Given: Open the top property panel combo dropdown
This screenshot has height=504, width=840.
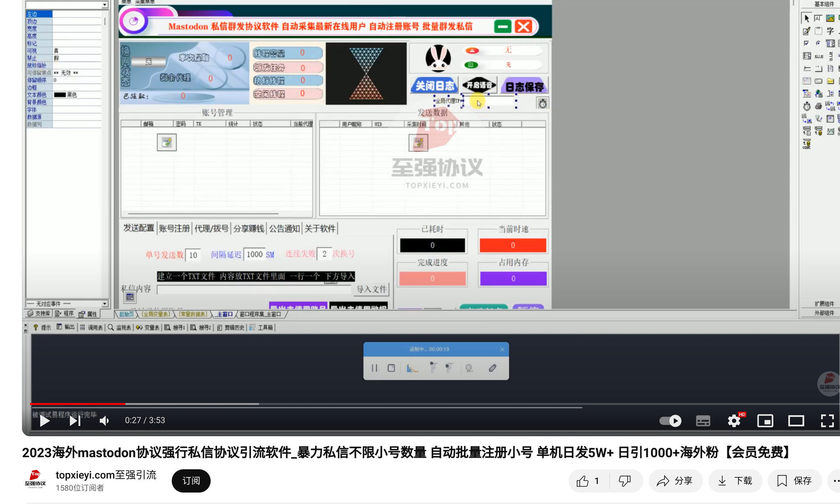Looking at the screenshot, I should (x=105, y=5).
